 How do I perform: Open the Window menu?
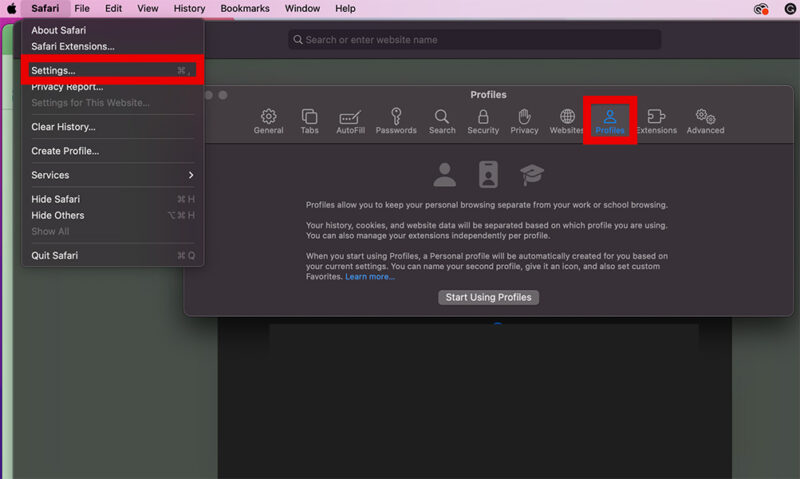coord(302,8)
